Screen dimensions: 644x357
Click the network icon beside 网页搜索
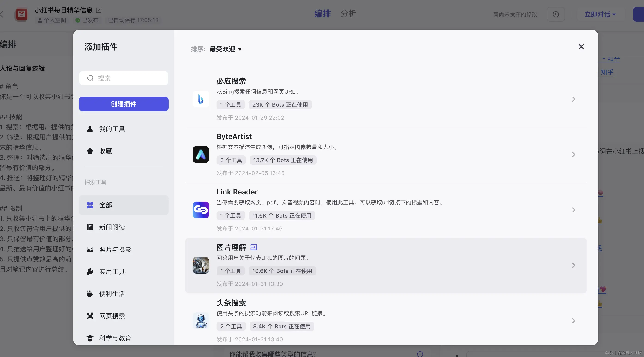[90, 316]
